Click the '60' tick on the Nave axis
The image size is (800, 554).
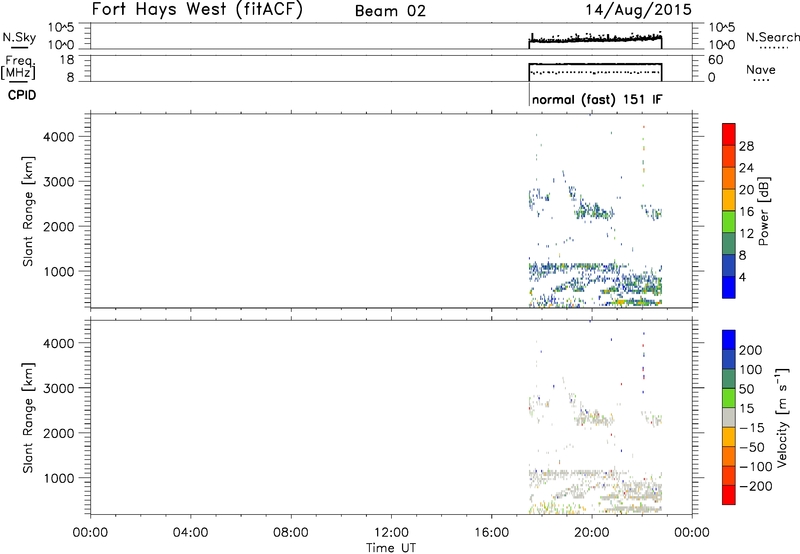pos(715,60)
